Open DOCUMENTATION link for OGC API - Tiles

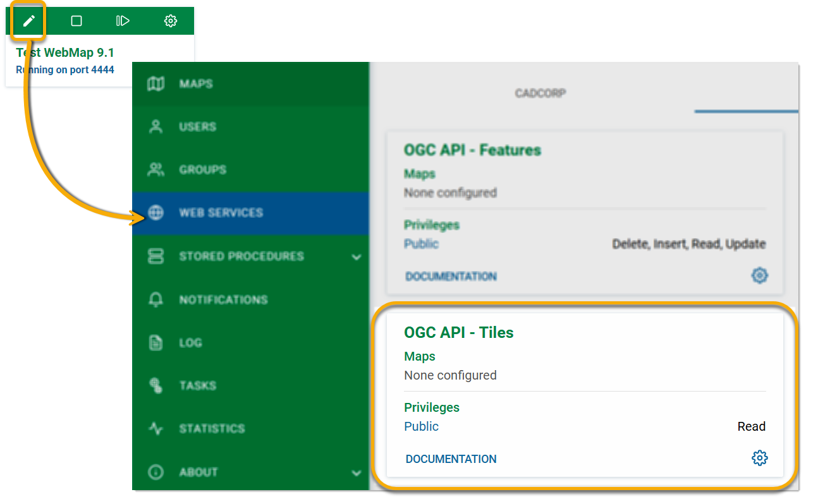click(x=451, y=459)
